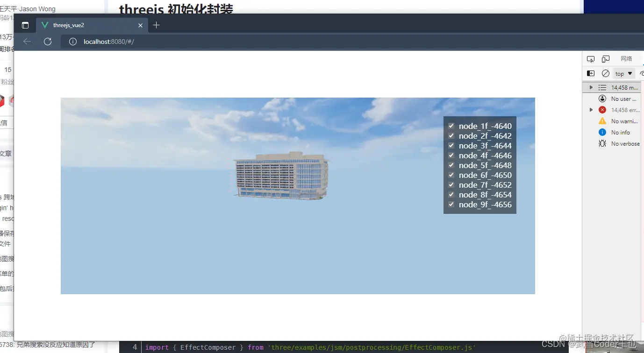Clear the console output
The height and width of the screenshot is (353, 644).
tap(606, 73)
